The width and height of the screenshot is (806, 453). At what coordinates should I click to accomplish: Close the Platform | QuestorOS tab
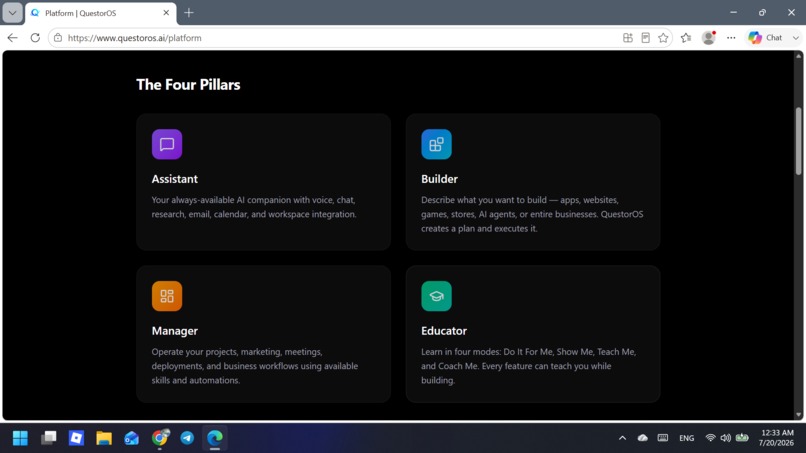[x=166, y=13]
